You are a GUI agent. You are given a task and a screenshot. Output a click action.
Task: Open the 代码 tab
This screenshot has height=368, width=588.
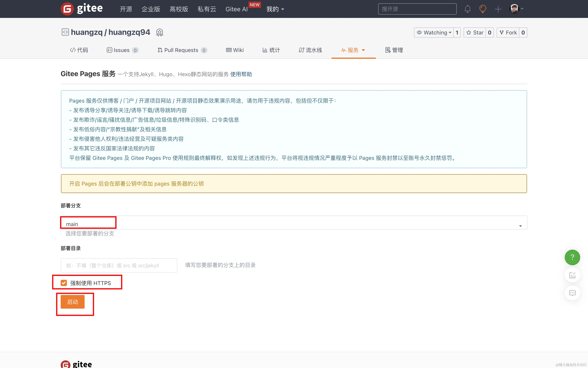point(79,50)
